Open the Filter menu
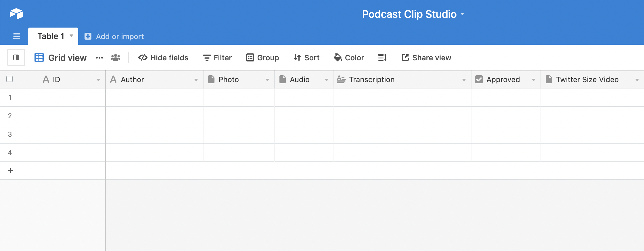This screenshot has height=251, width=644. click(217, 58)
